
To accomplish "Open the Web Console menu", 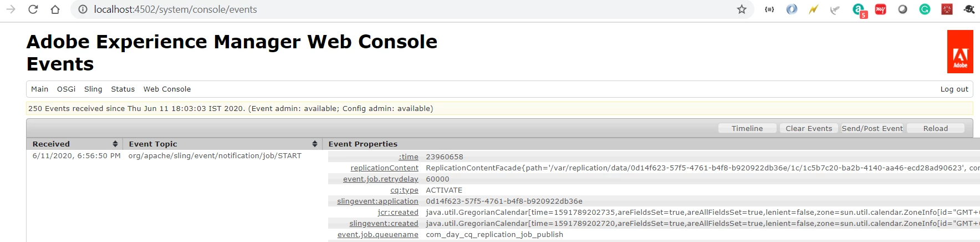I will click(x=167, y=89).
